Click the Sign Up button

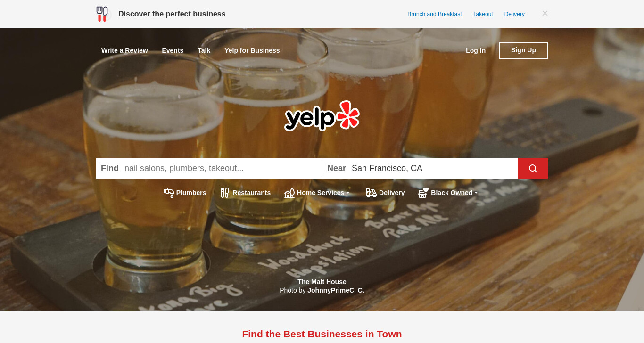[523, 50]
